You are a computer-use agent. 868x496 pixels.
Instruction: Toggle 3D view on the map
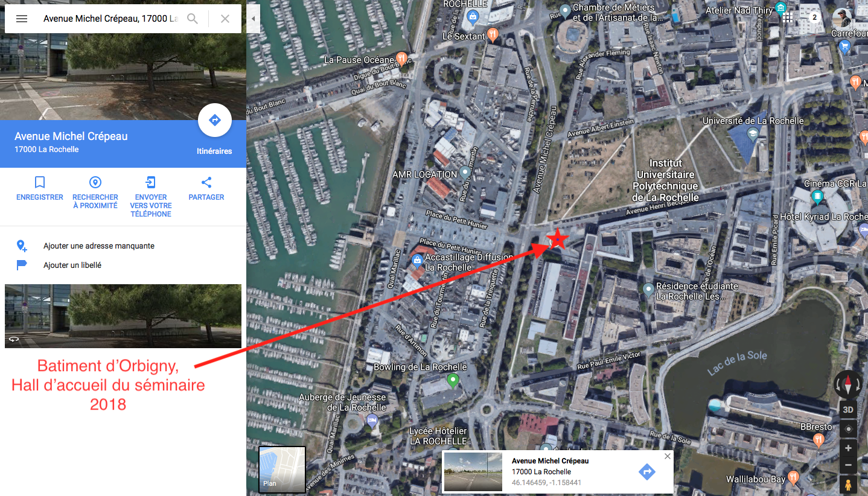coord(848,410)
